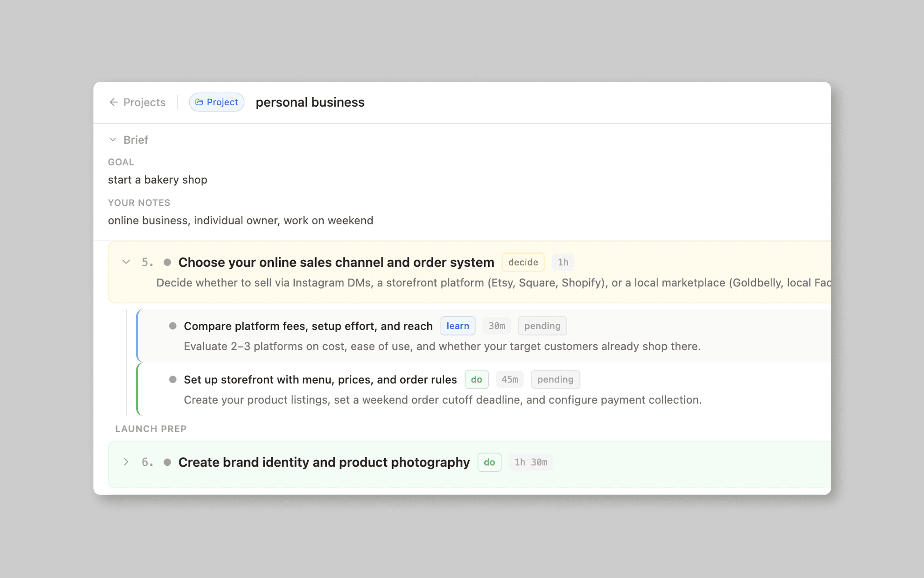
Task: Click the personal business title
Action: click(x=310, y=102)
